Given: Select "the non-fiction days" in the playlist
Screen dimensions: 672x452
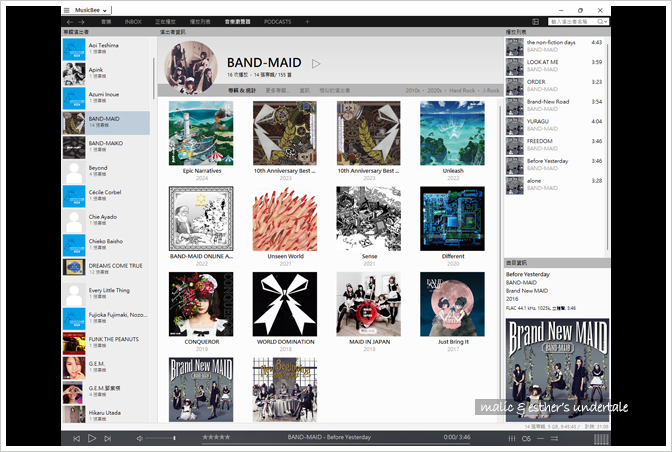Looking at the screenshot, I should [x=555, y=46].
